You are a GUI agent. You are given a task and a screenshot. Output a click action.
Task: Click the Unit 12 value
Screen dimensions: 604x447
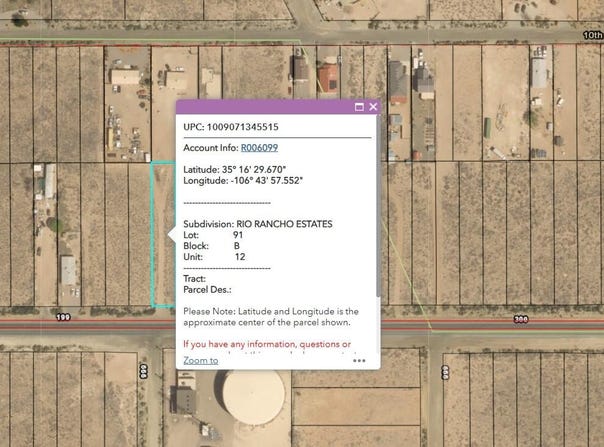(240, 257)
